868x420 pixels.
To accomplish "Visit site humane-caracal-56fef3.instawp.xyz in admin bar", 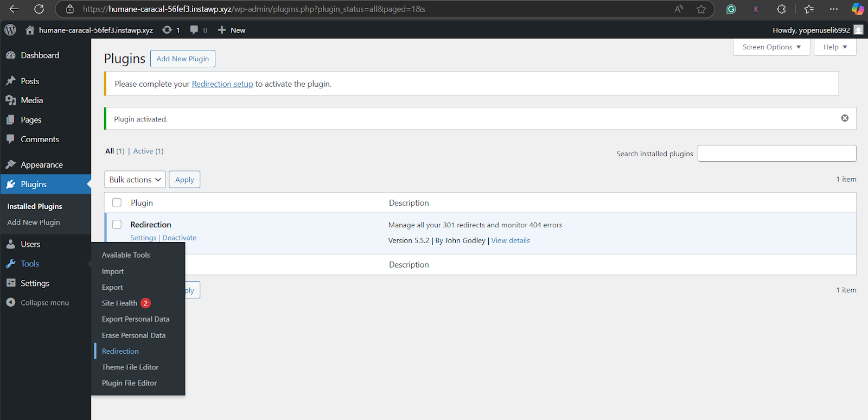I will point(89,30).
